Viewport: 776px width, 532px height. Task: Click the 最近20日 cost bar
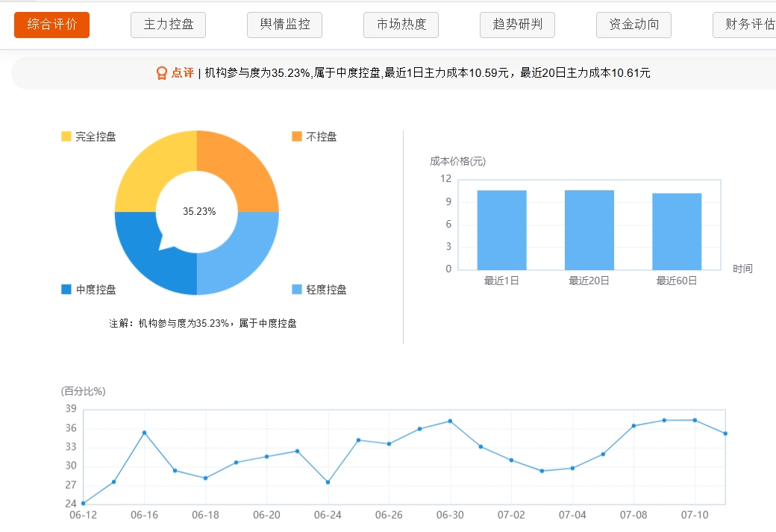tap(589, 230)
